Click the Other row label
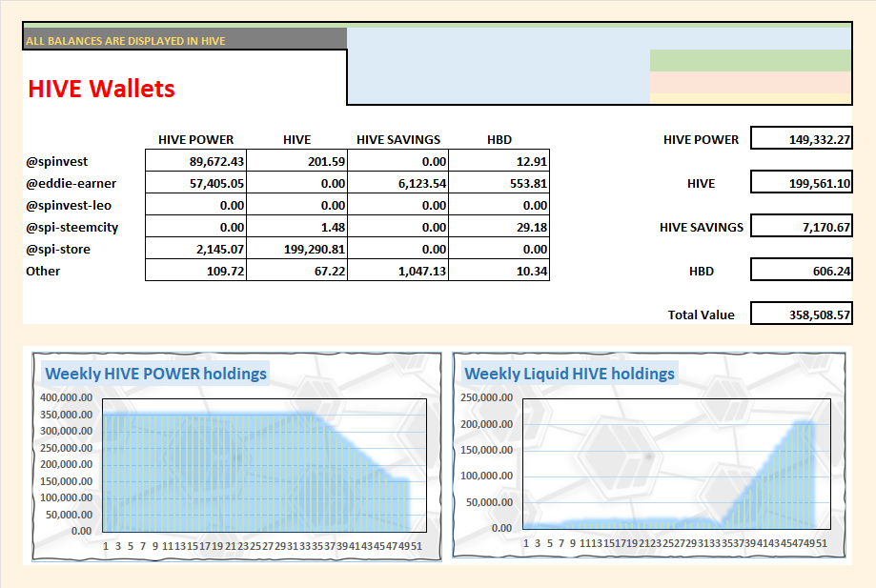 pyautogui.click(x=43, y=271)
